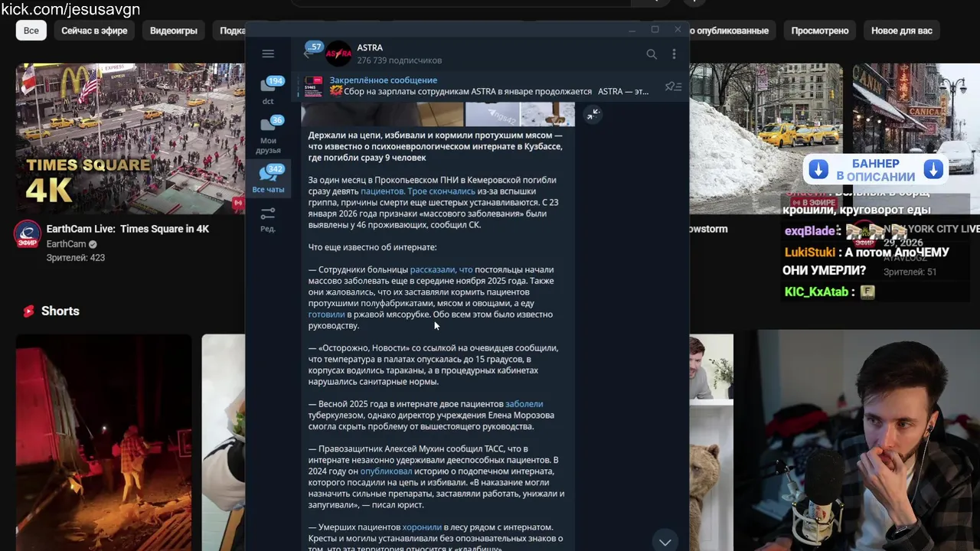980x551 pixels.
Task: Go back using the Telegram back arrow
Action: tap(308, 54)
